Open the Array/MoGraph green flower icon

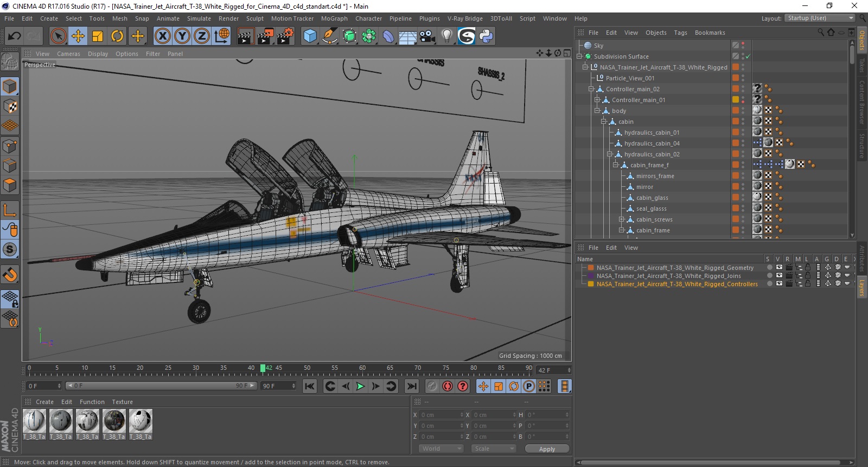[369, 36]
